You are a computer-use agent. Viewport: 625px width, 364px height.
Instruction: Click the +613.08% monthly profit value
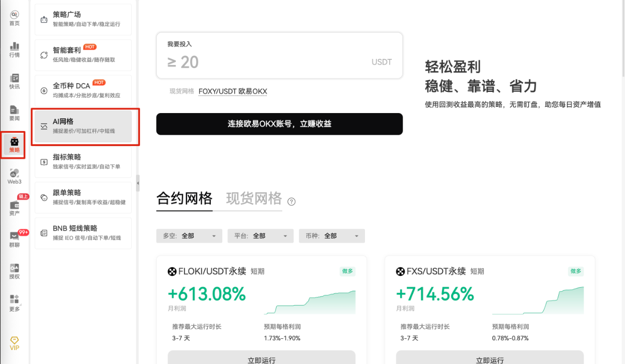[206, 294]
